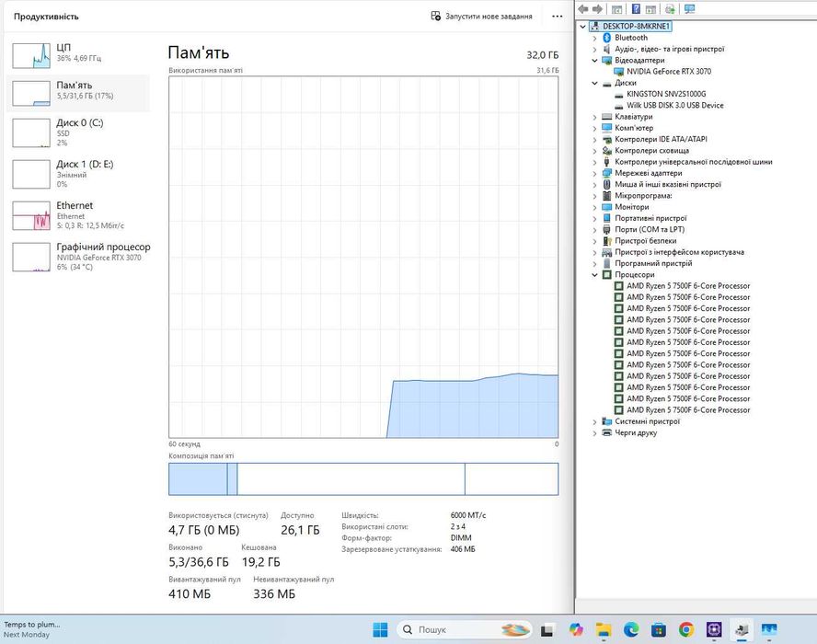The height and width of the screenshot is (644, 817).
Task: Collapse the Процесори category
Action: (594, 274)
